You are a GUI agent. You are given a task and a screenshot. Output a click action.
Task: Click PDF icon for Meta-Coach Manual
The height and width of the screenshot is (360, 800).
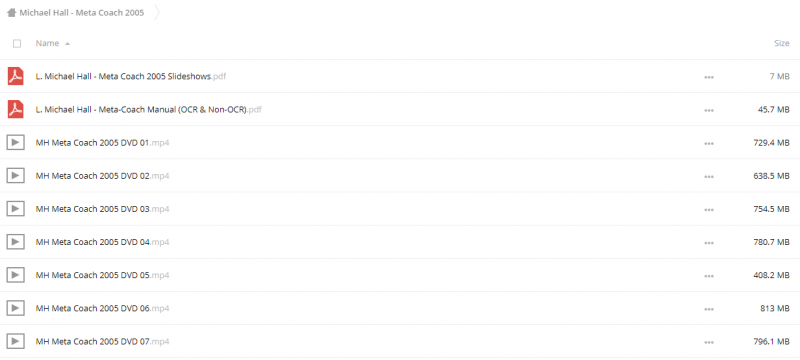pos(15,110)
